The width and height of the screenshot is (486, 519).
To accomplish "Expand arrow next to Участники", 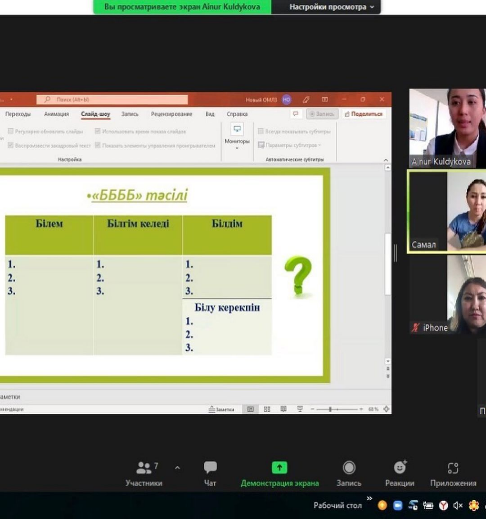I will tap(177, 468).
